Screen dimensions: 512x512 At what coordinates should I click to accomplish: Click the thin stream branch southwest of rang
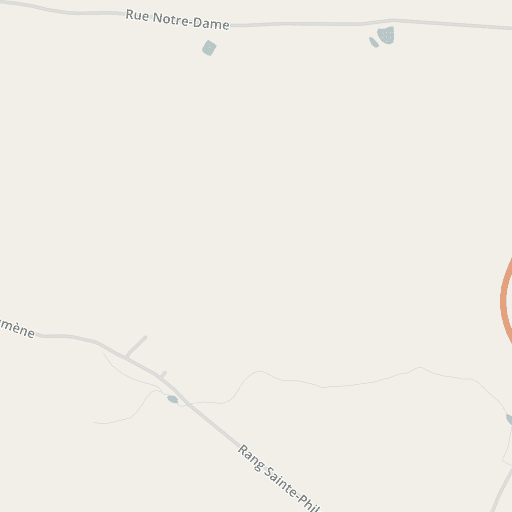coord(127,408)
